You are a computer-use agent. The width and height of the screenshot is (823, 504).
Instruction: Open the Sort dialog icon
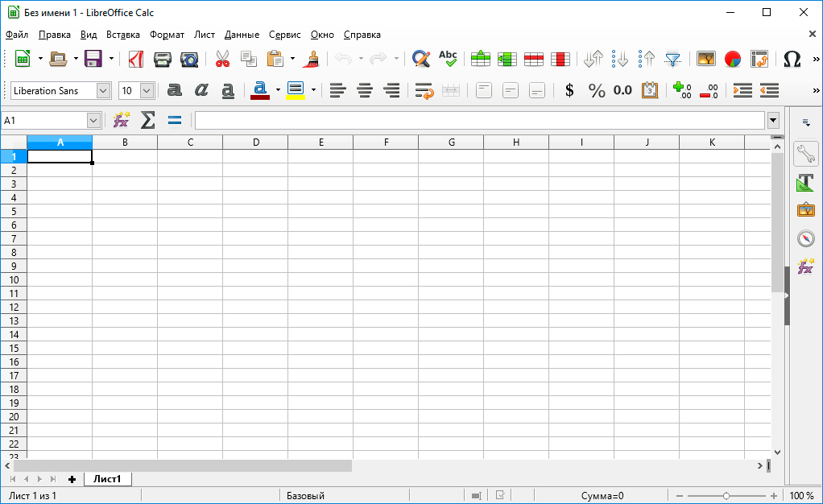pos(593,59)
